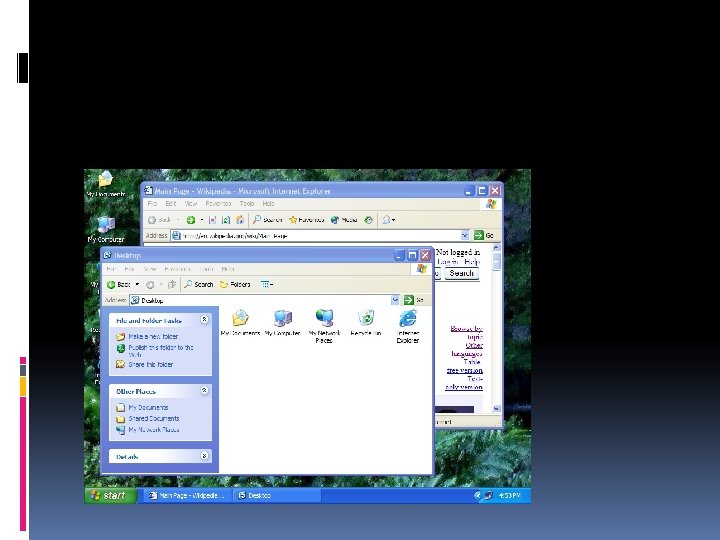Click the Other languages link

(x=467, y=349)
